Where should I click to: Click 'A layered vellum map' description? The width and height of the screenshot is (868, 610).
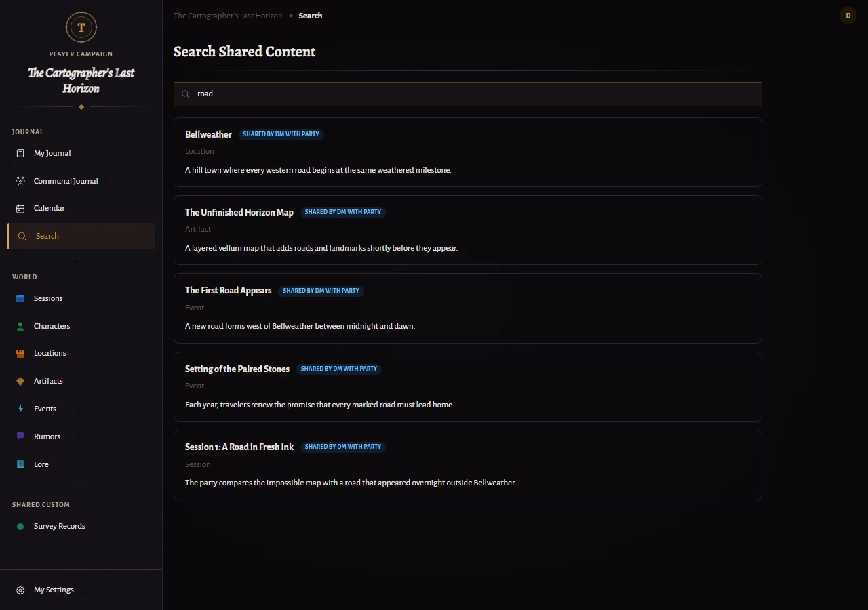[x=321, y=248]
